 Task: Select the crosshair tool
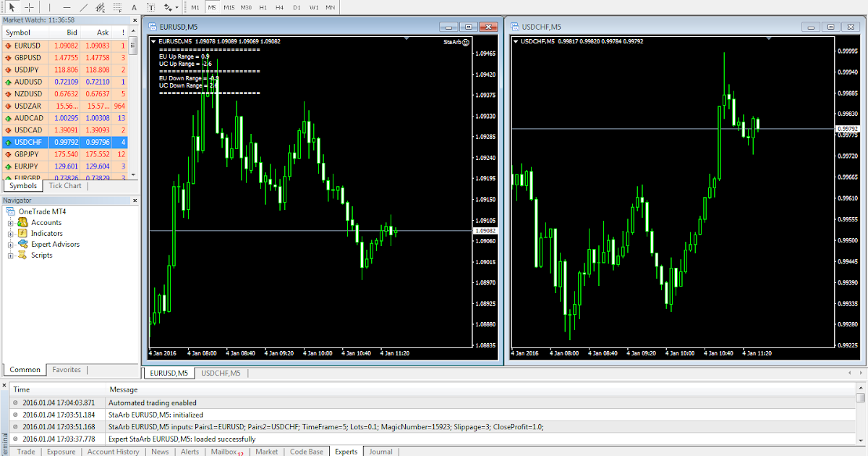[29, 7]
